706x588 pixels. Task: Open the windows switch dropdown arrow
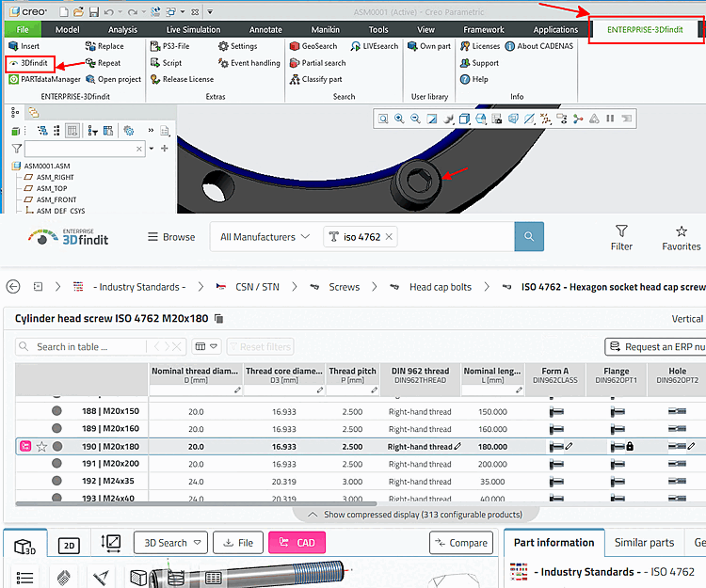(183, 12)
